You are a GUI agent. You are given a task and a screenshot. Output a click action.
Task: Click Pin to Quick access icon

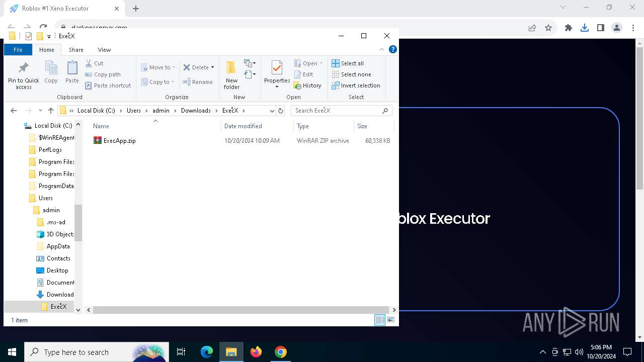pyautogui.click(x=23, y=75)
